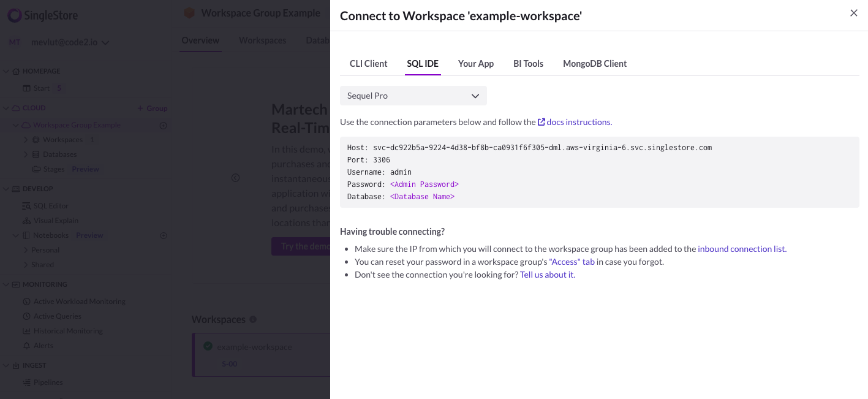Expand the Workspaces tree item

tap(26, 140)
